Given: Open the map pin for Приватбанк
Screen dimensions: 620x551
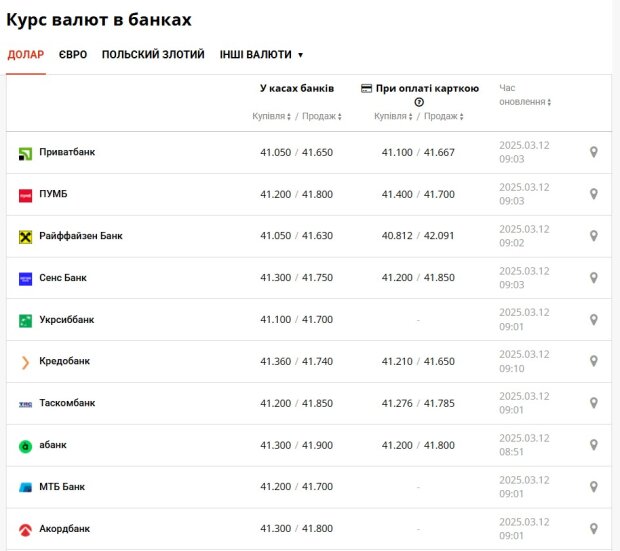Looking at the screenshot, I should [x=594, y=152].
